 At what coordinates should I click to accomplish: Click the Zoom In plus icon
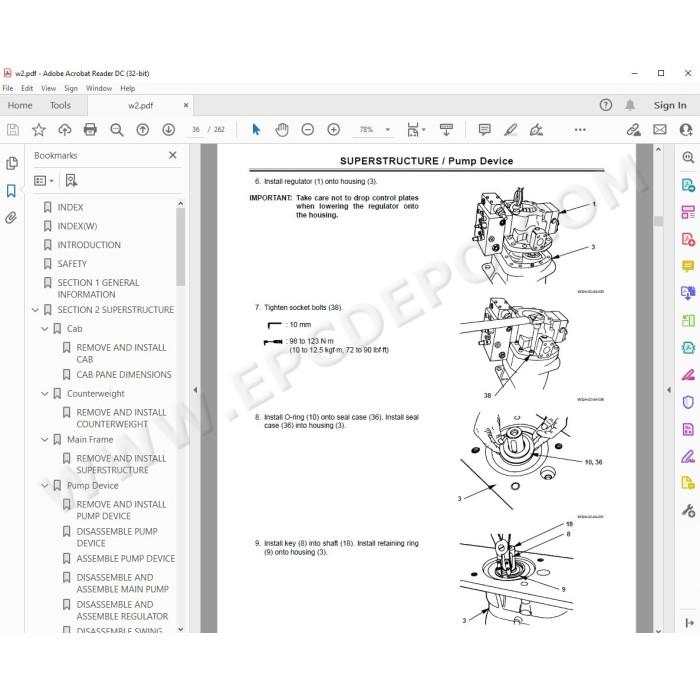[333, 129]
